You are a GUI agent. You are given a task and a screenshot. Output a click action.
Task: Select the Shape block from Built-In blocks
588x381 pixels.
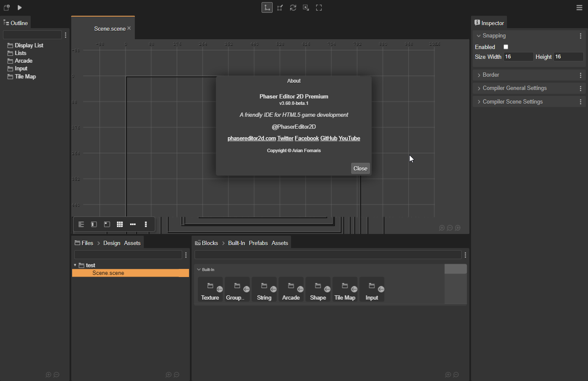(x=318, y=289)
